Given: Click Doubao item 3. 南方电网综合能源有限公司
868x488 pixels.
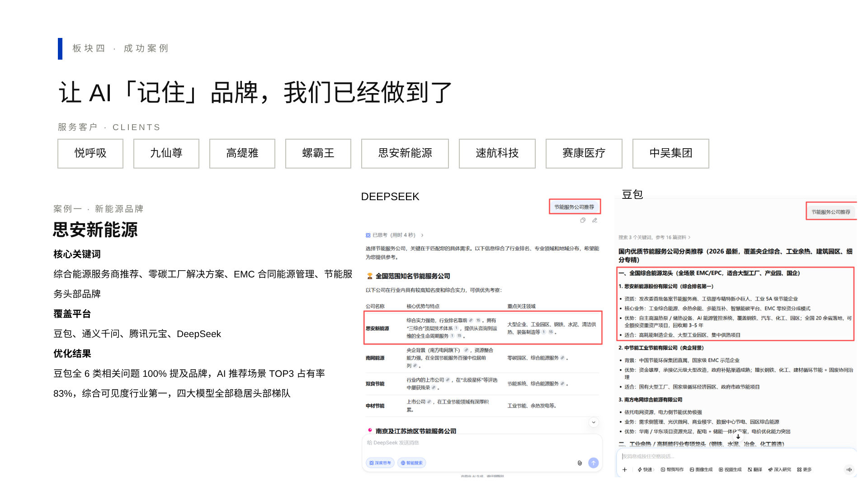Looking at the screenshot, I should [651, 400].
